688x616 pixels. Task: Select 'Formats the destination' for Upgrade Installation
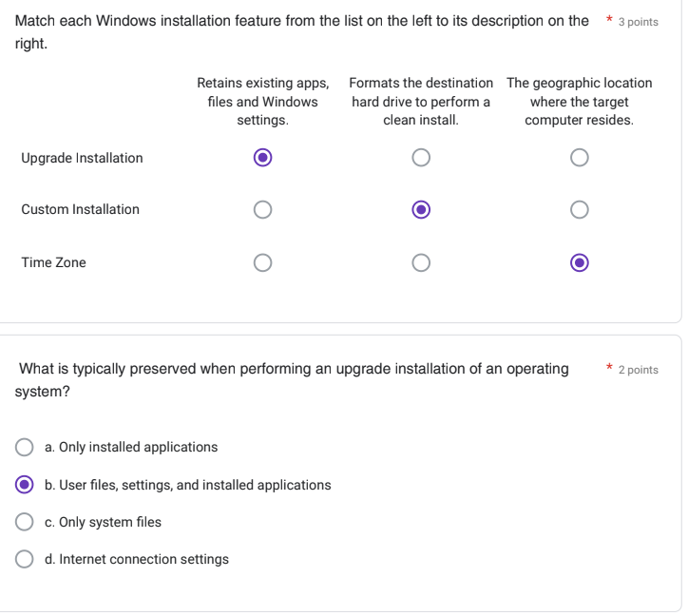point(421,158)
